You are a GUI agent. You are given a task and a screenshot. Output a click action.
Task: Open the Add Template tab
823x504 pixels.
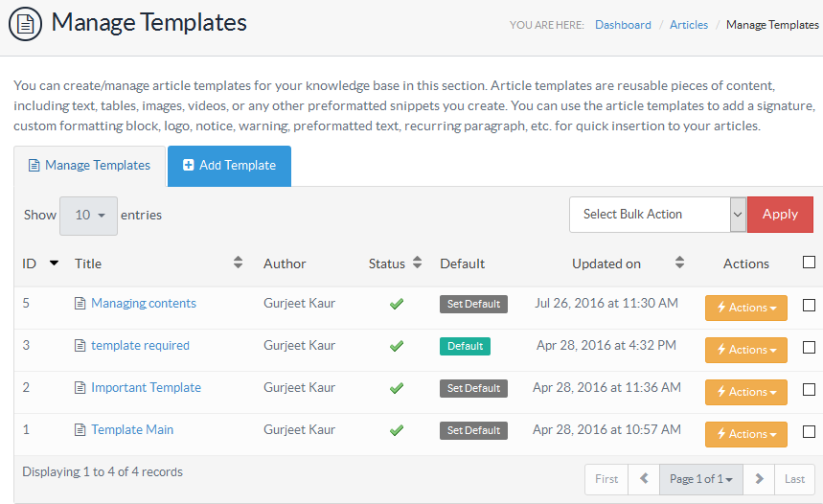point(229,166)
